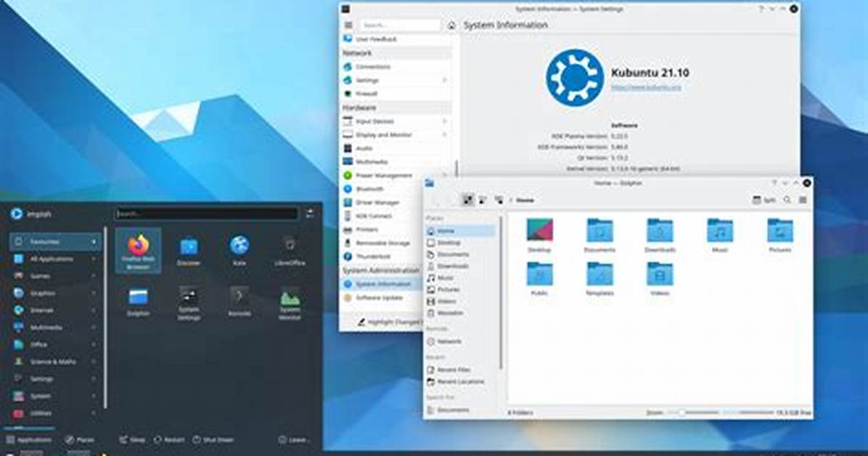This screenshot has height=456, width=868.
Task: Select details view mode in Dolphin toolbar
Action: (x=499, y=200)
